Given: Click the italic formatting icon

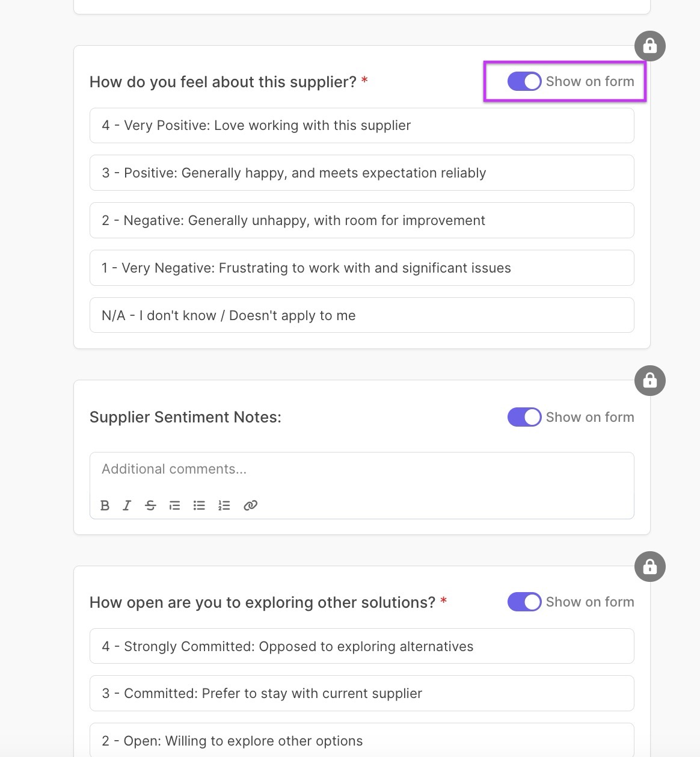Looking at the screenshot, I should pyautogui.click(x=127, y=505).
